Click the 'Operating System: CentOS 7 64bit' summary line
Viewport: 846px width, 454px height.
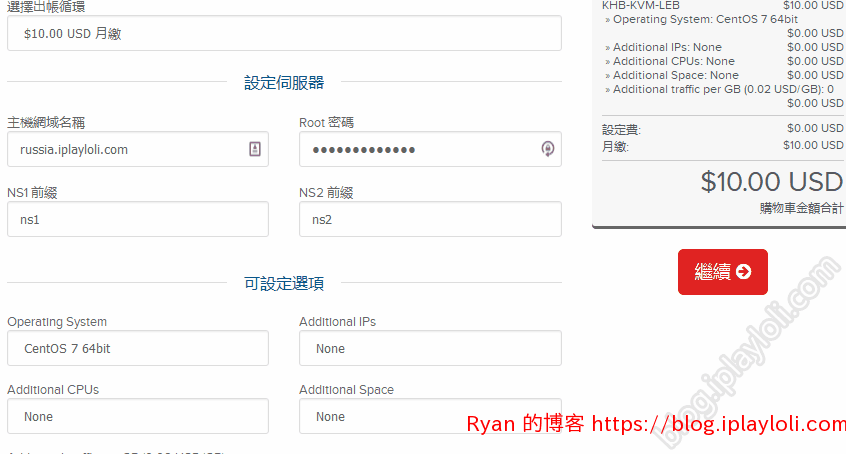click(x=701, y=19)
